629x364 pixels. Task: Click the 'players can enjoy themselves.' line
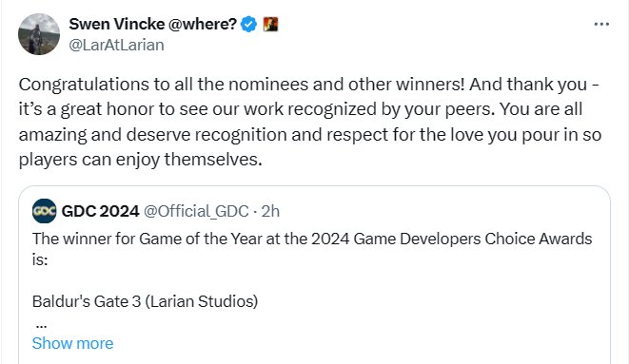click(141, 160)
